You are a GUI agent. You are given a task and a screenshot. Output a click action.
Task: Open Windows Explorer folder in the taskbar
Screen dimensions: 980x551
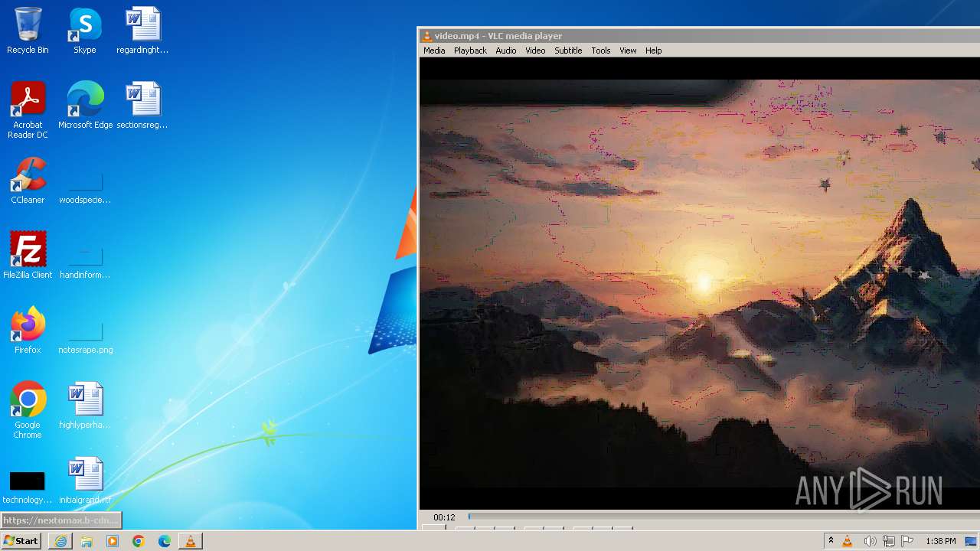coord(87,541)
